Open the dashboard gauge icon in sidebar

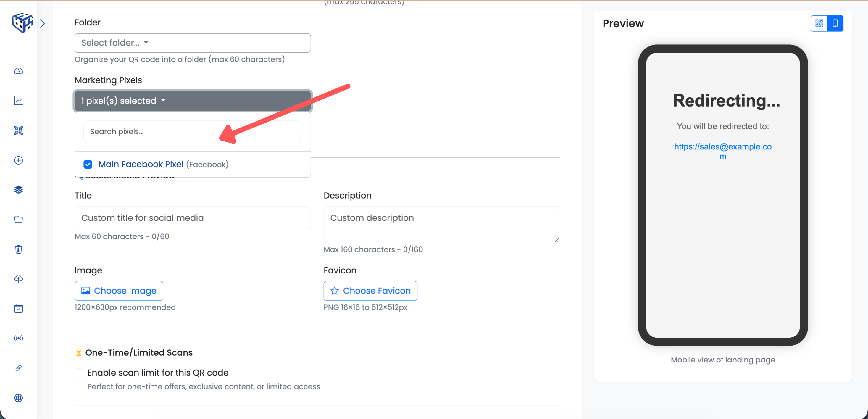coord(19,71)
